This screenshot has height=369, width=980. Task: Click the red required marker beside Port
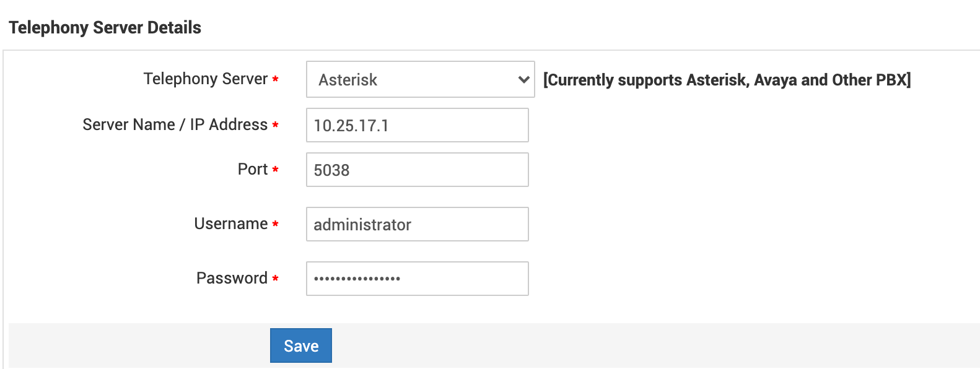coord(275,170)
